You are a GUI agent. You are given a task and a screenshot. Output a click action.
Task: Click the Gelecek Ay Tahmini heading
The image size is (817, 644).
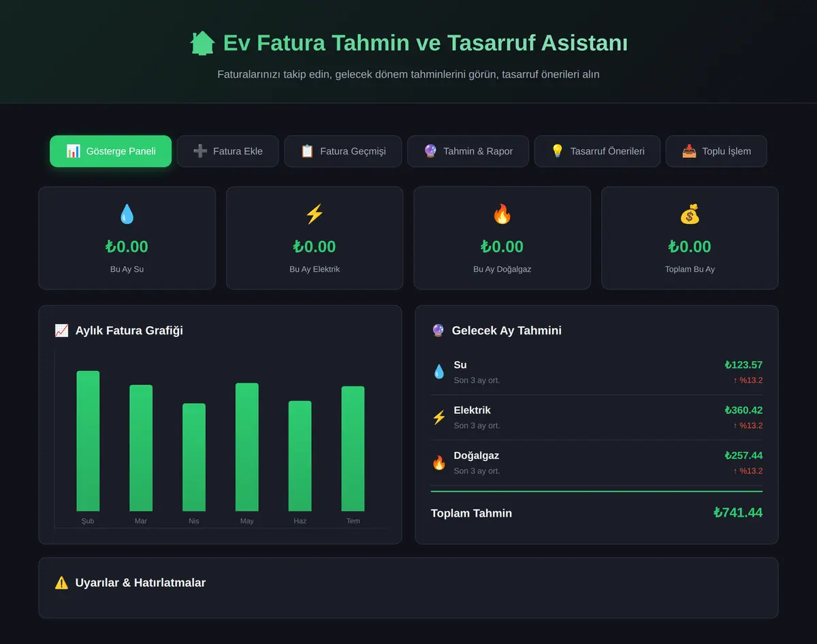507,331
